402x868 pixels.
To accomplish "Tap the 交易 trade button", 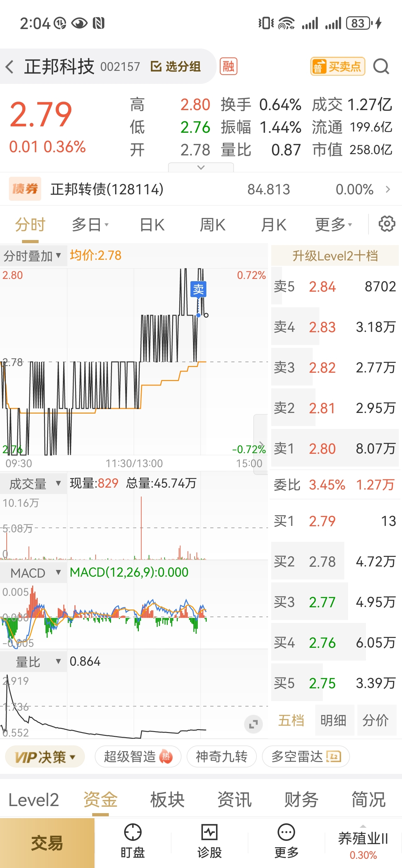I will [47, 843].
